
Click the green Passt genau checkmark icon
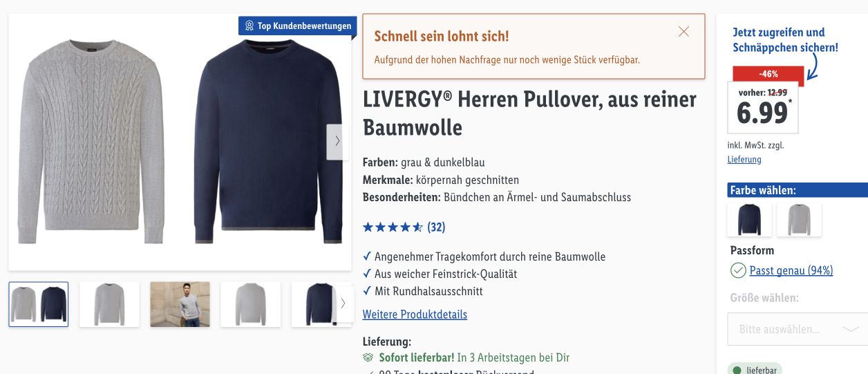coord(738,270)
